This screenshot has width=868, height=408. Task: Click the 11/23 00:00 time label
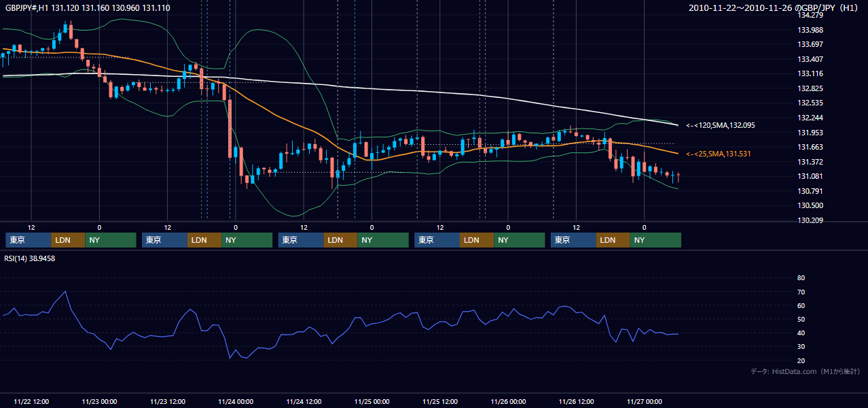[99, 401]
